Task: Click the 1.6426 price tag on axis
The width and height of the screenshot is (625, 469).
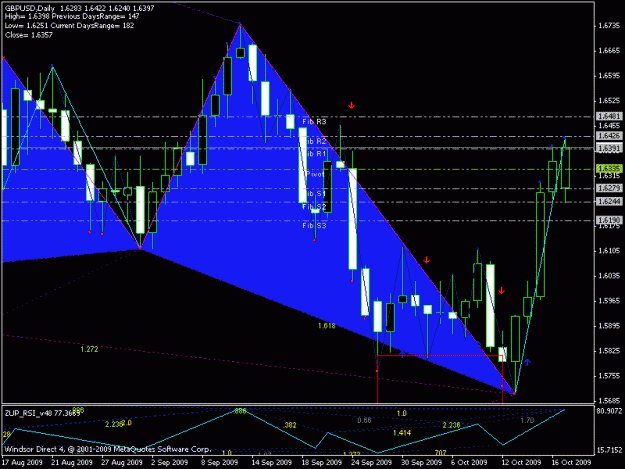Action: coord(609,136)
